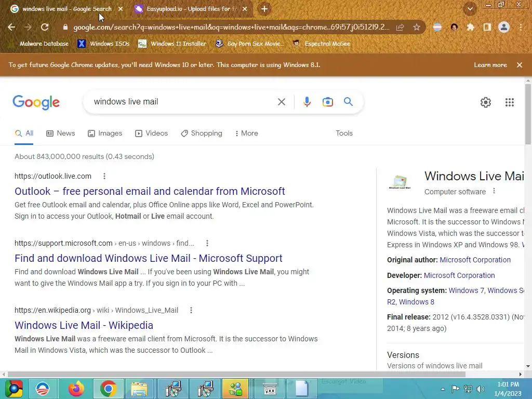This screenshot has width=532, height=399.
Task: Open the search Tools button
Action: click(344, 134)
